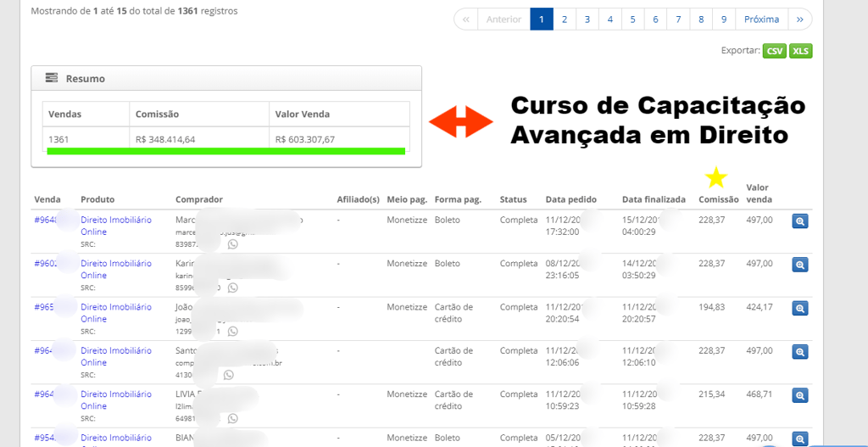Open sale link starting with #9602
The image size is (868, 447).
pos(46,263)
